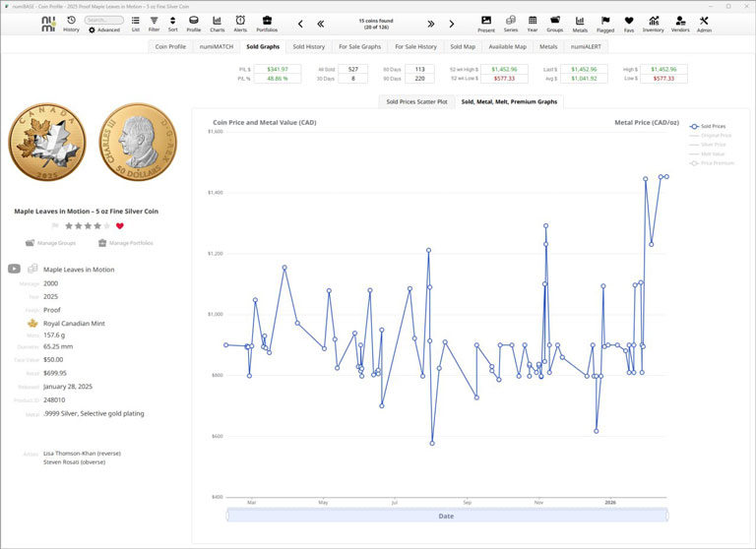Viewport: 756px width, 549px height.
Task: Toggle Melt Value legend series
Action: [x=707, y=154]
